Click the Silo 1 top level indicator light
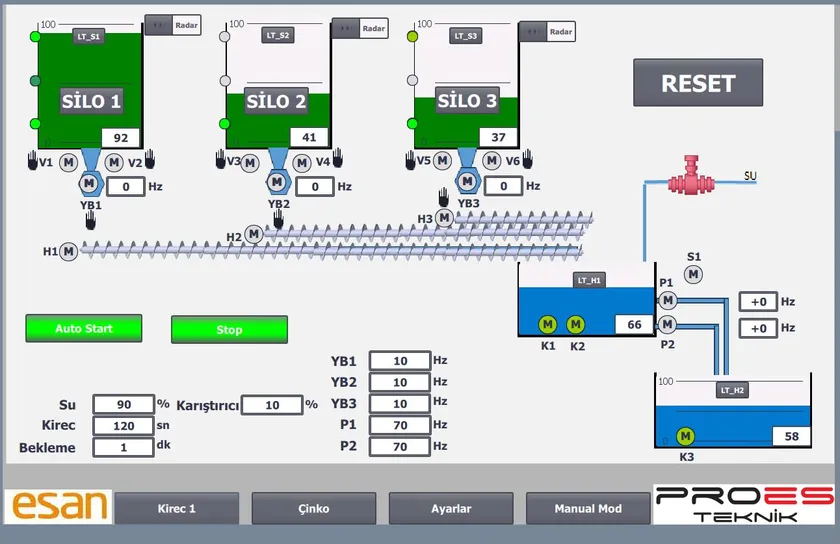Image resolution: width=840 pixels, height=544 pixels. click(35, 37)
